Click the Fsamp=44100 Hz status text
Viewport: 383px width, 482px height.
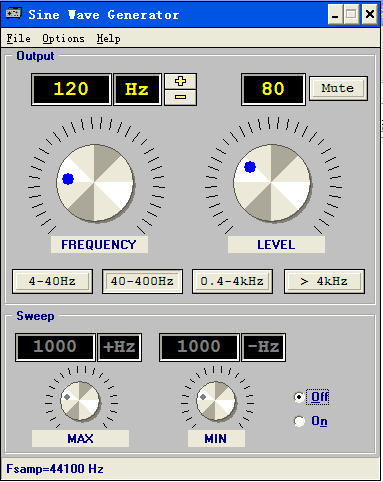55,469
